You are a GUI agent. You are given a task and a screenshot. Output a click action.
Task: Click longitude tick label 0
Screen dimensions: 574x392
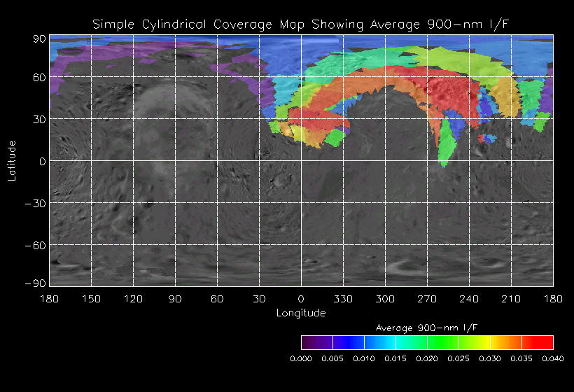[x=301, y=299]
